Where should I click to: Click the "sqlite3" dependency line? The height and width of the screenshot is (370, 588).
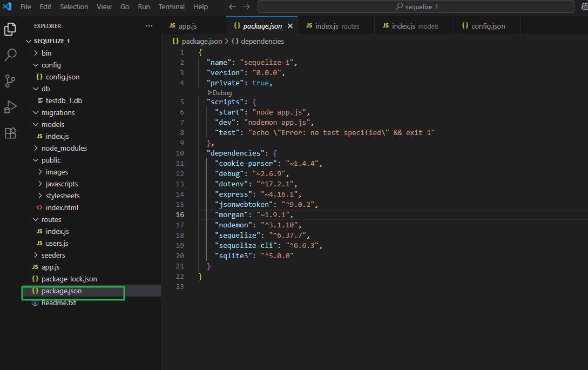tap(254, 255)
